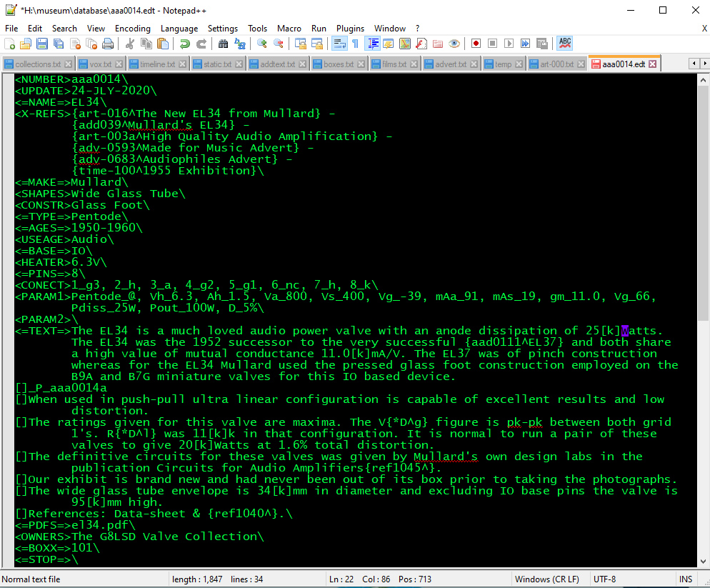Image resolution: width=710 pixels, height=588 pixels.
Task: Switch to the static.txt tab
Action: click(218, 64)
